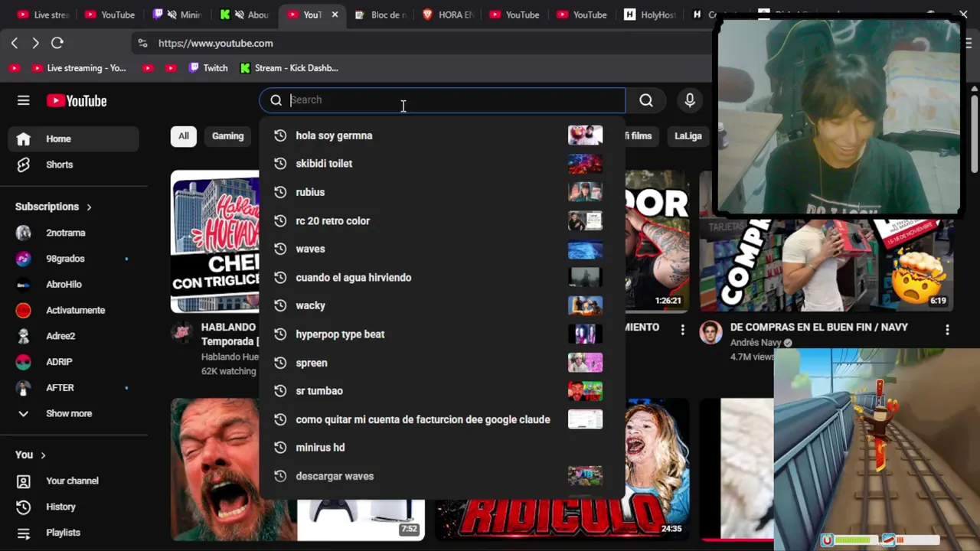Switch to the HORA EN browser tab
The height and width of the screenshot is (551, 980).
[x=447, y=15]
